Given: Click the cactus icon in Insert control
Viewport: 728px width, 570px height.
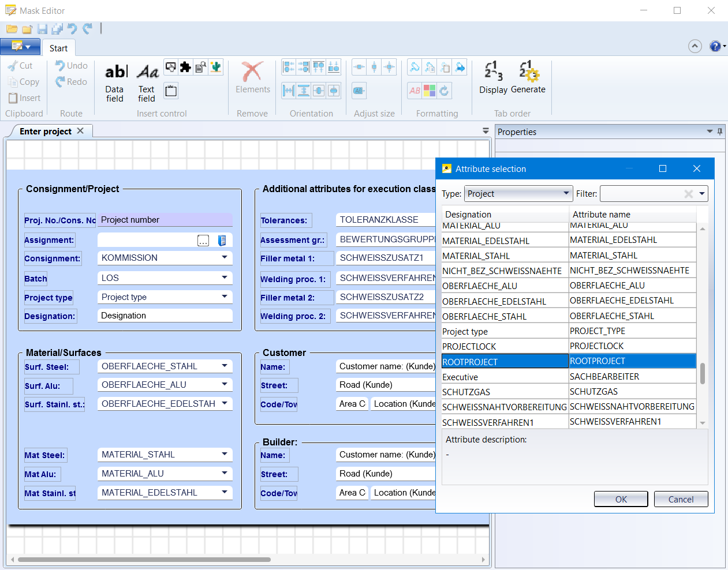Looking at the screenshot, I should pos(216,67).
